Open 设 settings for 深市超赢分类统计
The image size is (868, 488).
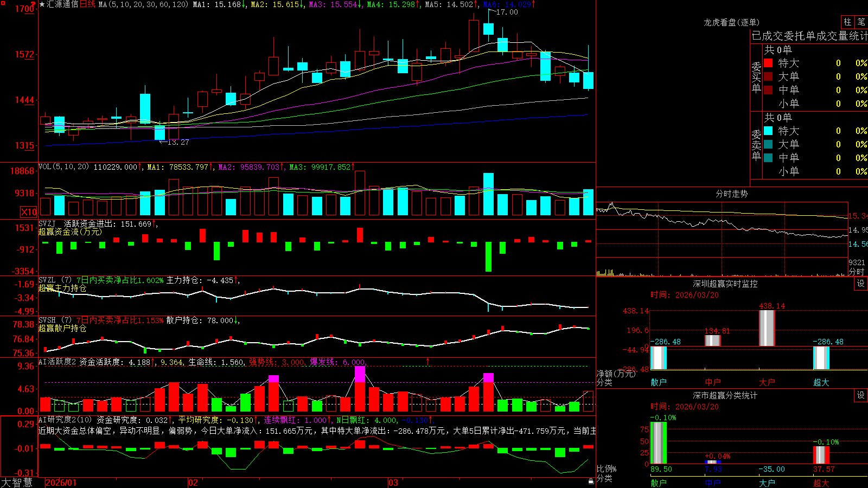pyautogui.click(x=861, y=395)
